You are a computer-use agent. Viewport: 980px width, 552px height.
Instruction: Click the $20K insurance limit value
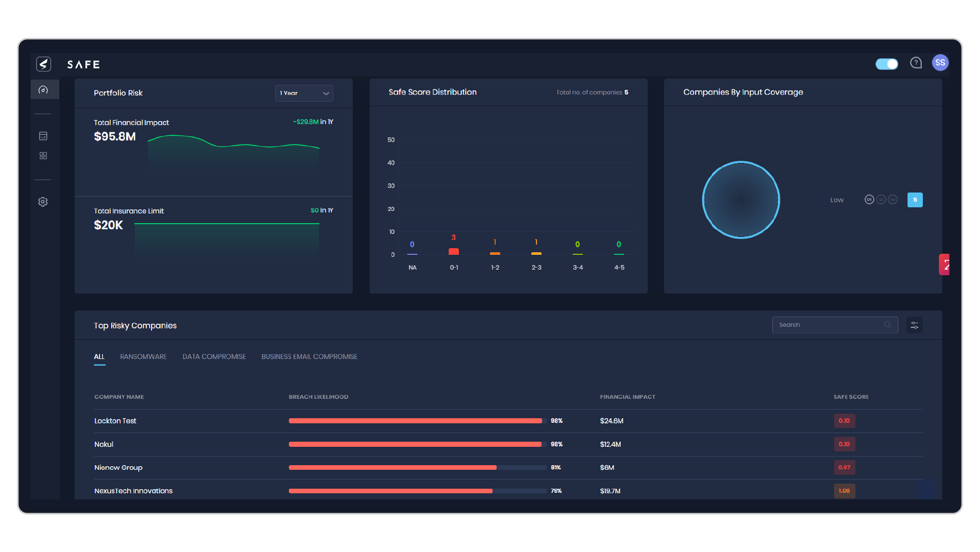coord(108,225)
